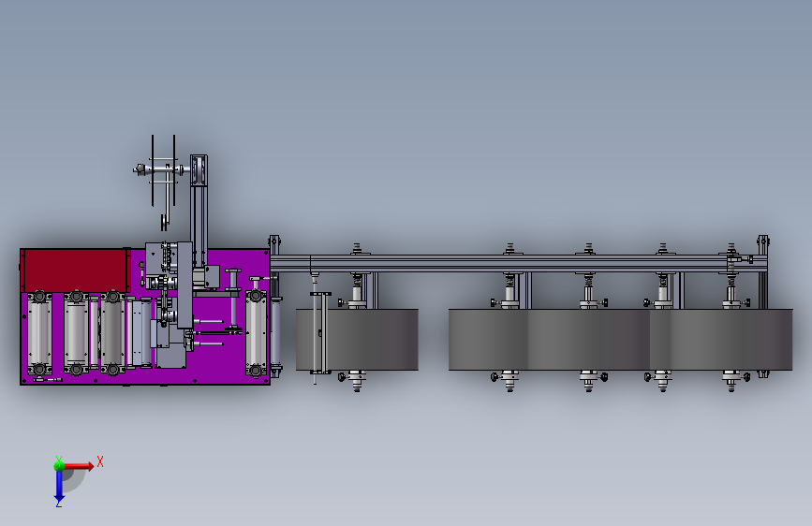Viewport: 812px width, 526px height.
Task: Select the long horizontal aluminum frame rail
Action: tap(518, 263)
